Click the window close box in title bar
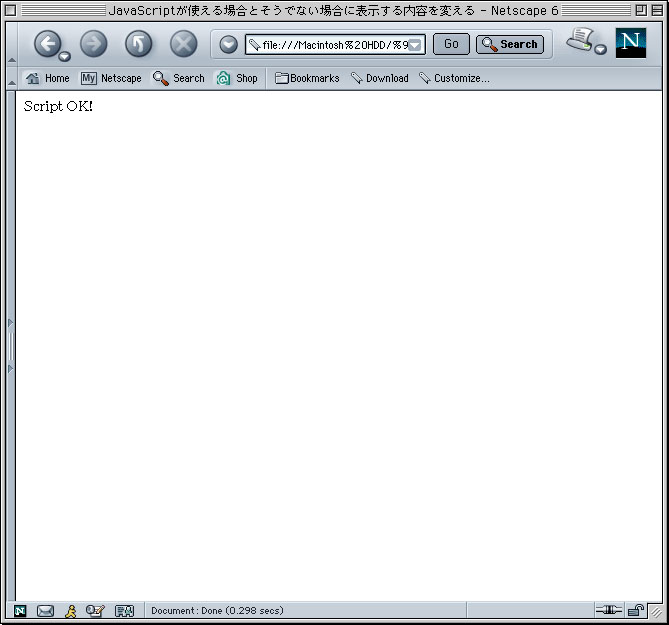The height and width of the screenshot is (625, 669). click(11, 10)
